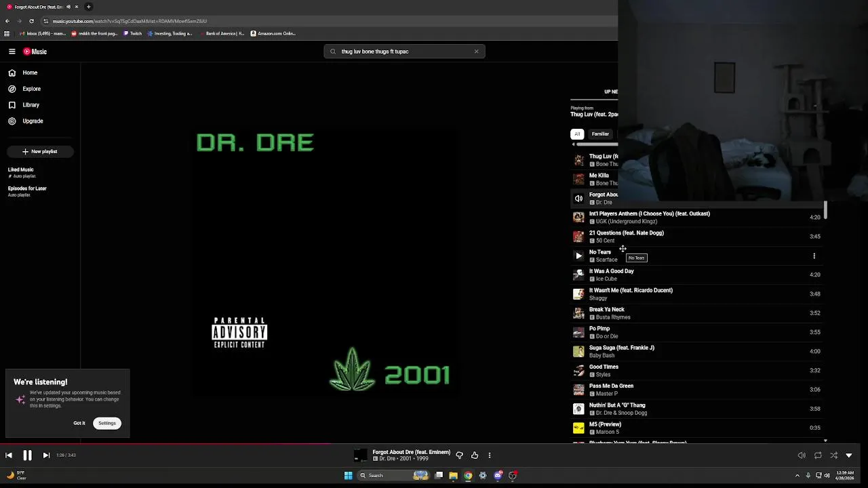Image resolution: width=868 pixels, height=488 pixels.
Task: Open Chrome apps grid
Action: click(7, 33)
